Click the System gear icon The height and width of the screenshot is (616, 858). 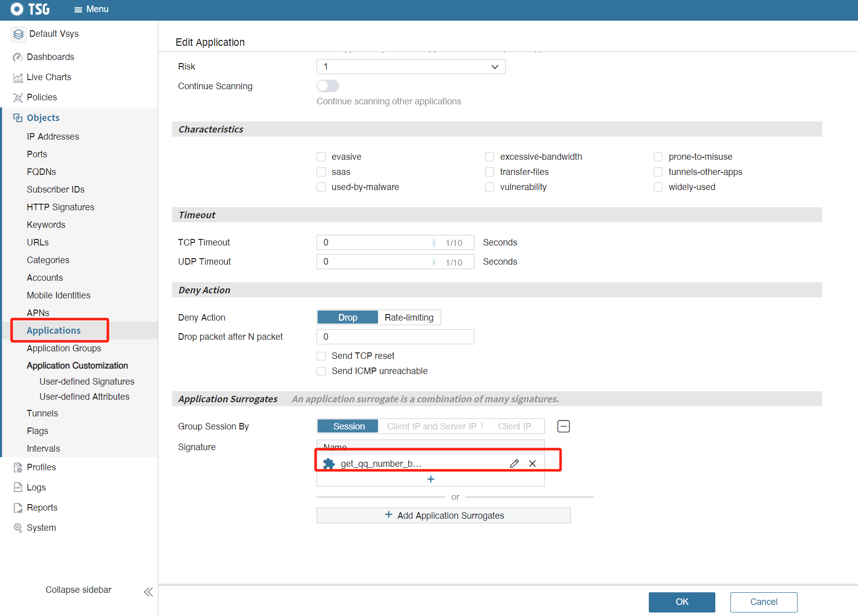pyautogui.click(x=18, y=528)
